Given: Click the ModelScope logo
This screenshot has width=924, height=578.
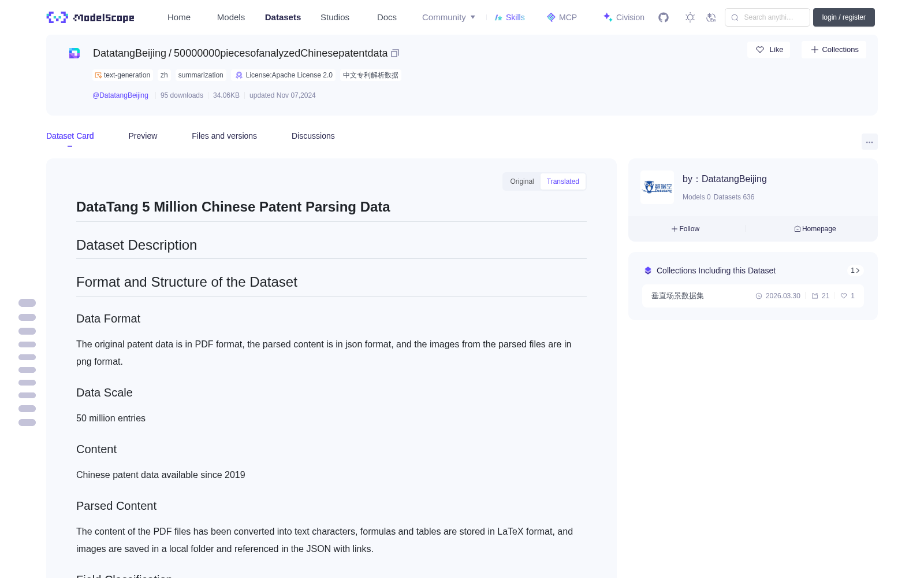Looking at the screenshot, I should [90, 17].
